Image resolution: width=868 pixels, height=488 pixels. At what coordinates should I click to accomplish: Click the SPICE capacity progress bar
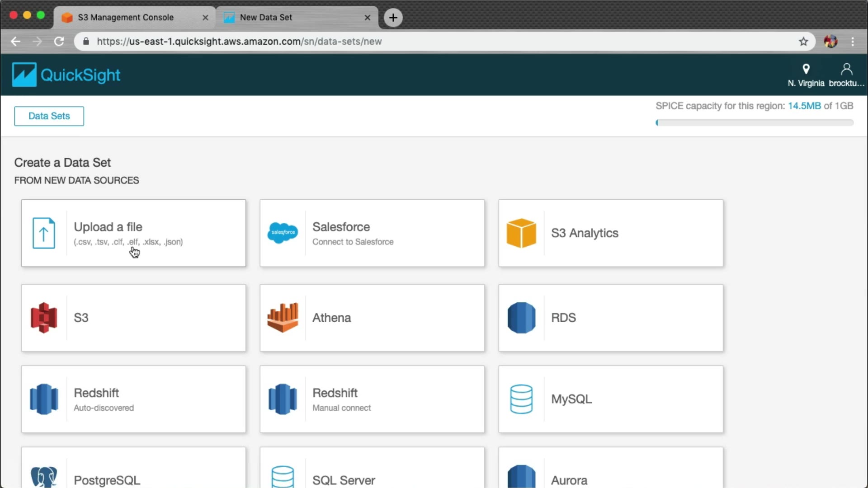click(x=754, y=122)
